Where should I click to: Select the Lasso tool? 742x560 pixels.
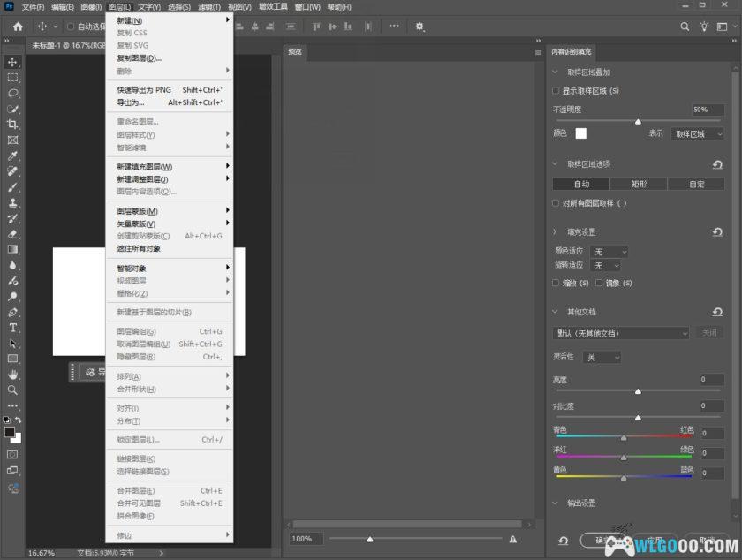click(x=12, y=93)
